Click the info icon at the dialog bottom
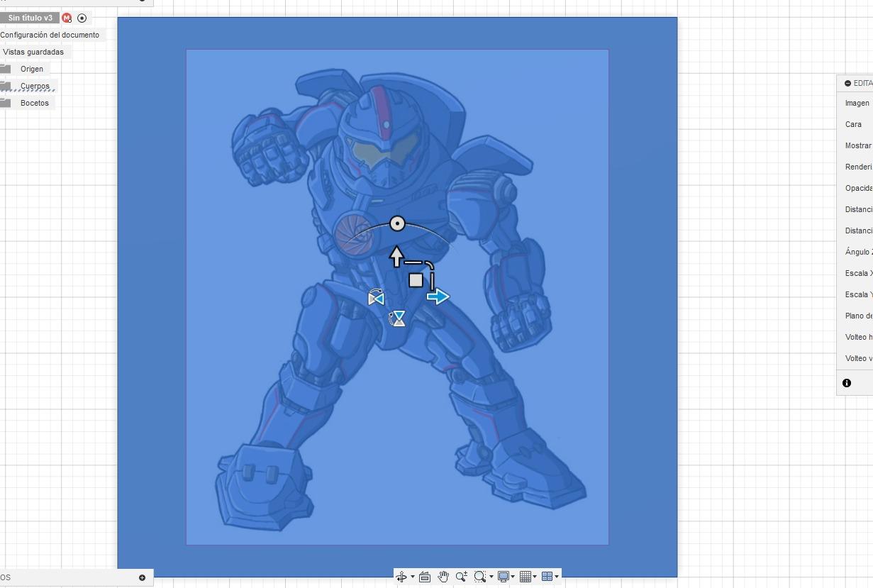 [x=847, y=383]
